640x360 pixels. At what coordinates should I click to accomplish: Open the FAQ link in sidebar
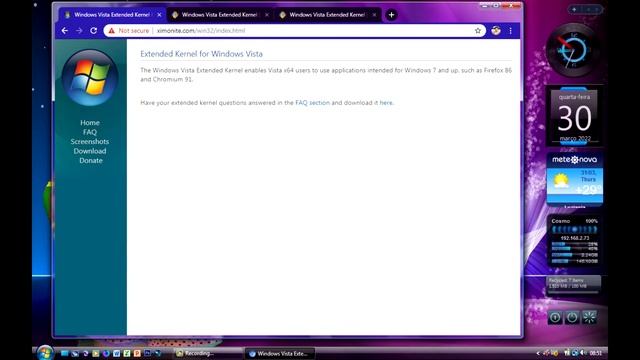coord(90,132)
